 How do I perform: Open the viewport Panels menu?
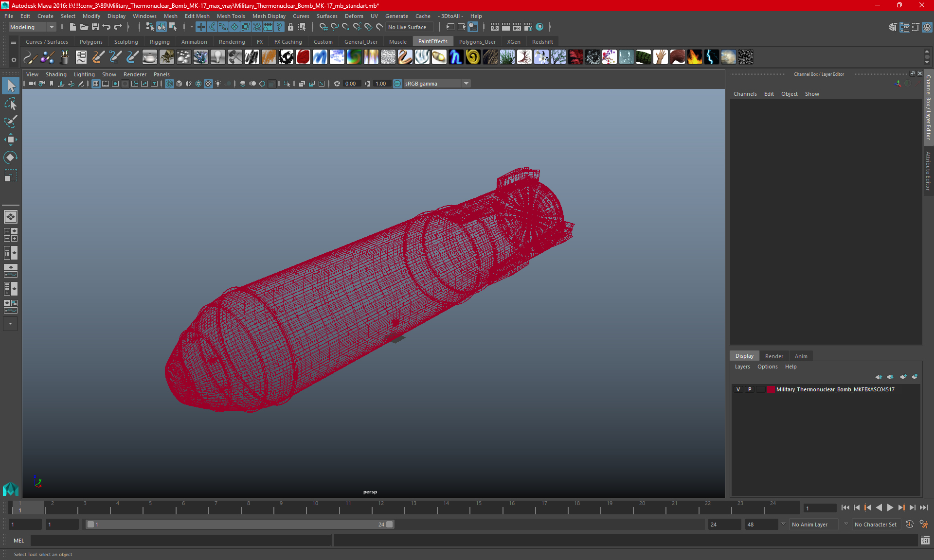(x=162, y=74)
